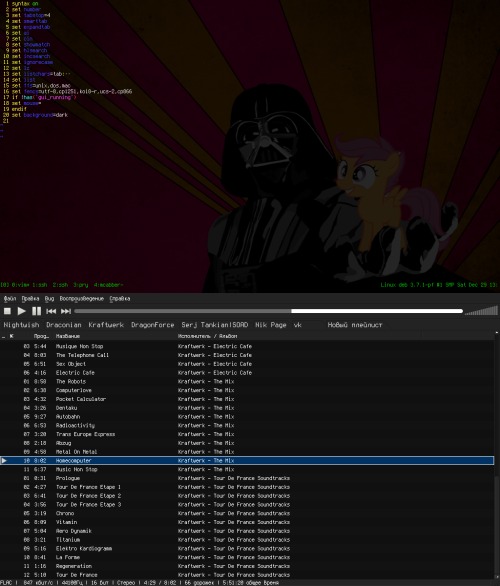The height and width of the screenshot is (586, 500).
Task: Click the Play triangle button
Action: 21,311
